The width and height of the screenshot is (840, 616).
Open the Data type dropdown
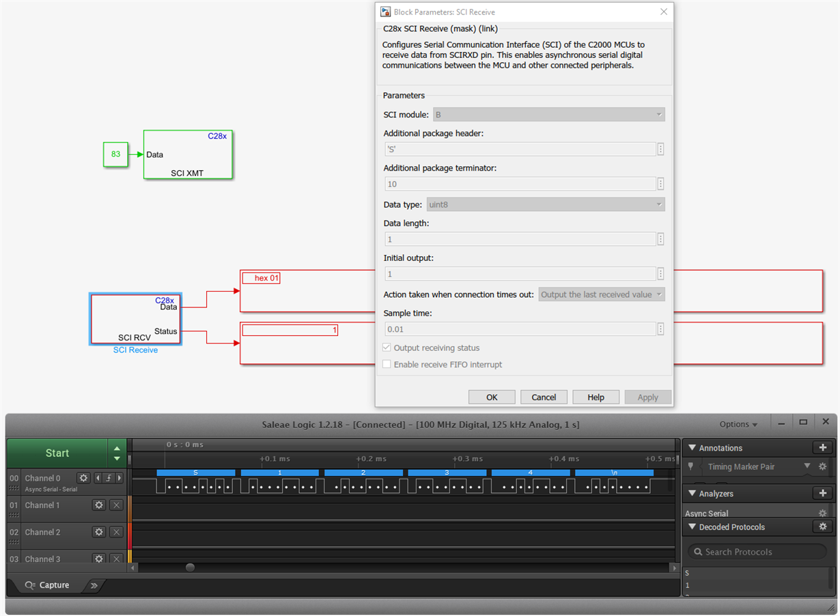pos(546,204)
